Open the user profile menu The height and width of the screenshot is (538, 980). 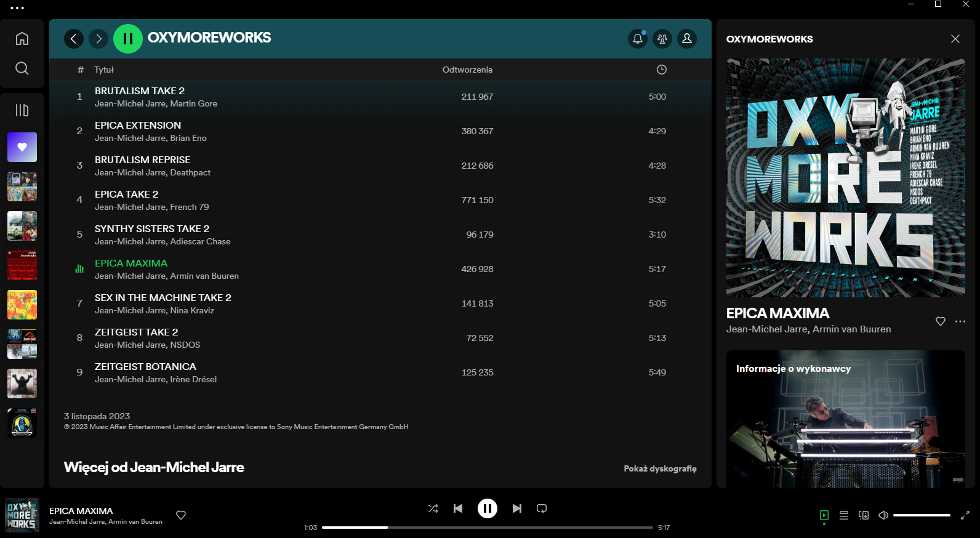tap(687, 39)
